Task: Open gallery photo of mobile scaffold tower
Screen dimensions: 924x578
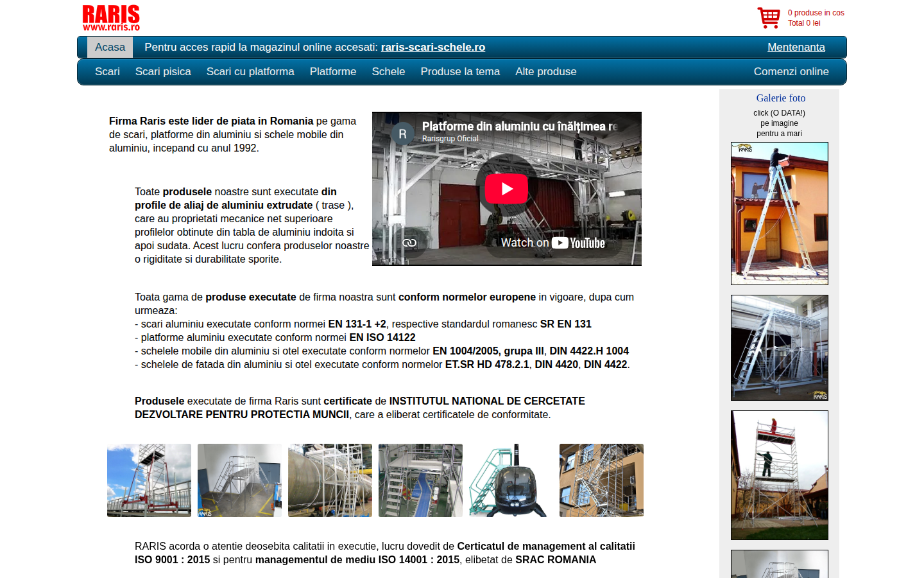Action: (x=780, y=475)
